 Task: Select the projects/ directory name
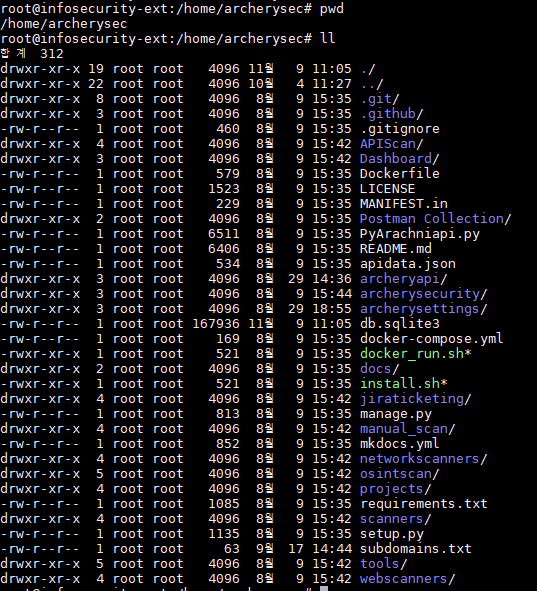(396, 489)
